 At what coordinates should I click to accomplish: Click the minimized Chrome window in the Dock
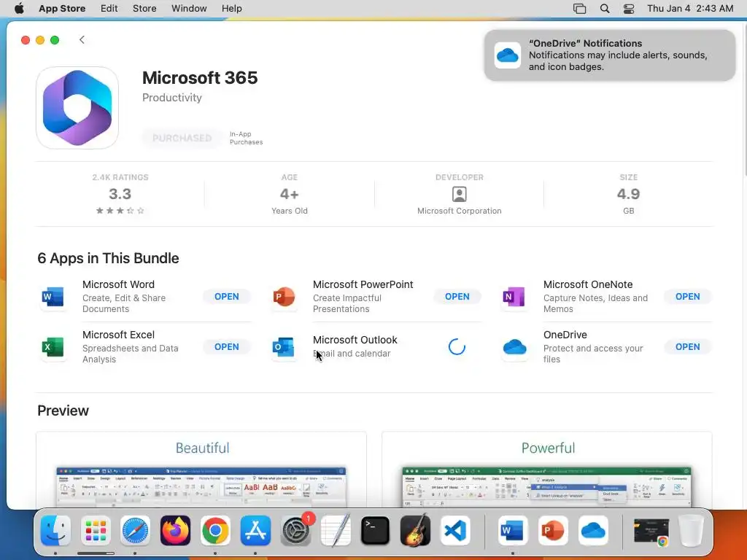click(x=651, y=532)
